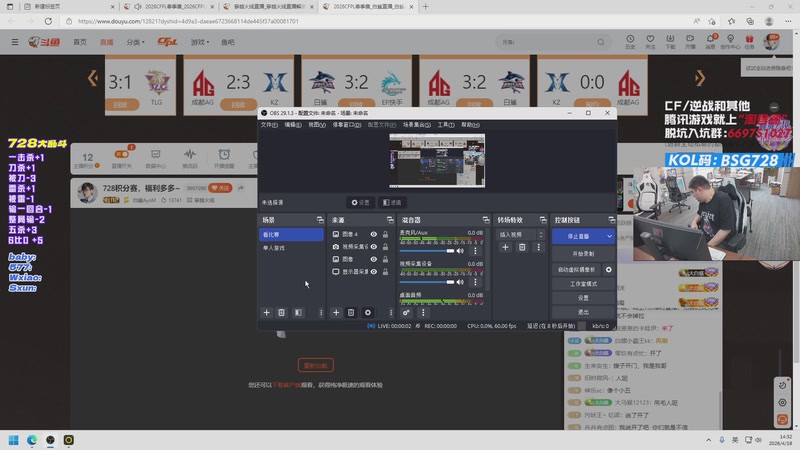
Task: Toggle visibility of 图像 4 source
Action: coord(373,234)
